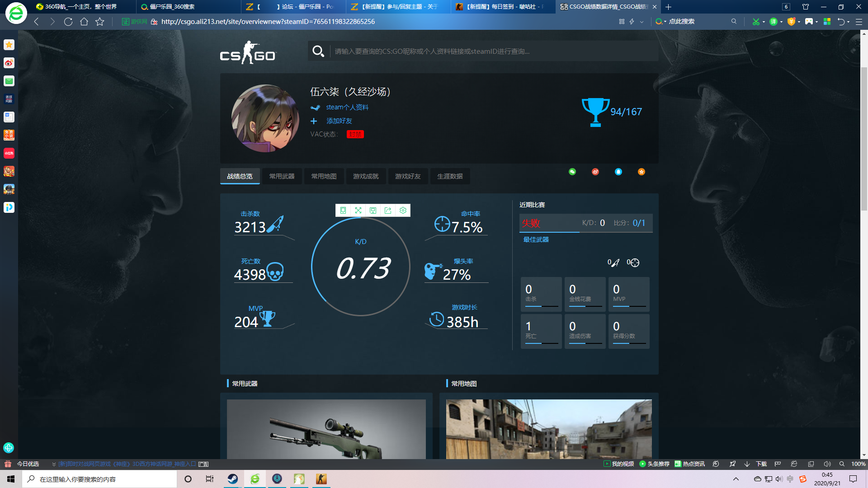
Task: Click the settings gear in floating toolbar
Action: pos(403,211)
